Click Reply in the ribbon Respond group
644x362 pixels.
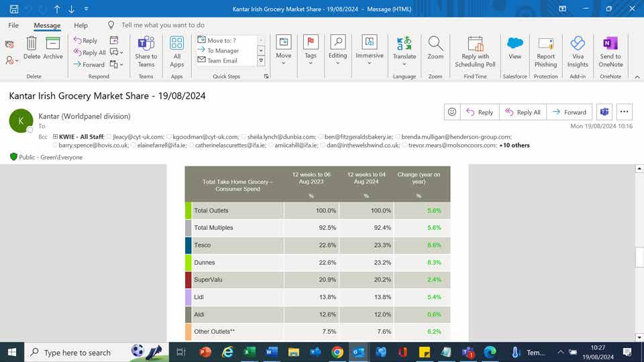point(85,40)
